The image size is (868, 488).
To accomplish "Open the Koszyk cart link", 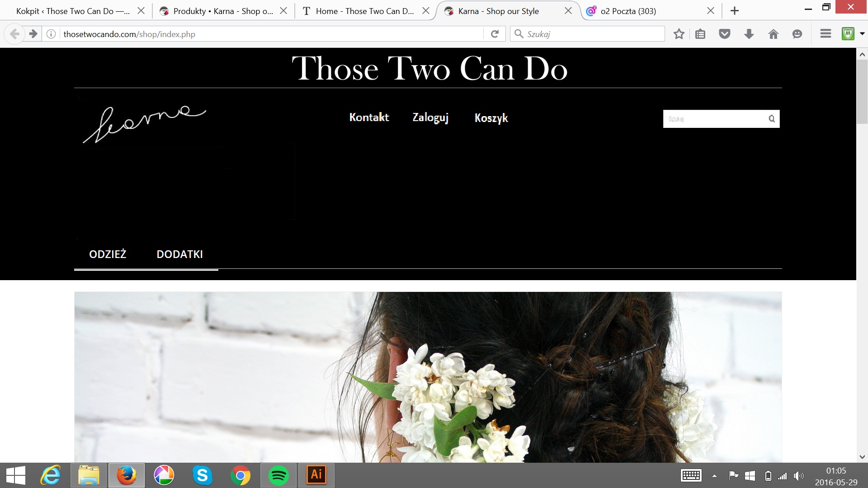I will tap(491, 118).
